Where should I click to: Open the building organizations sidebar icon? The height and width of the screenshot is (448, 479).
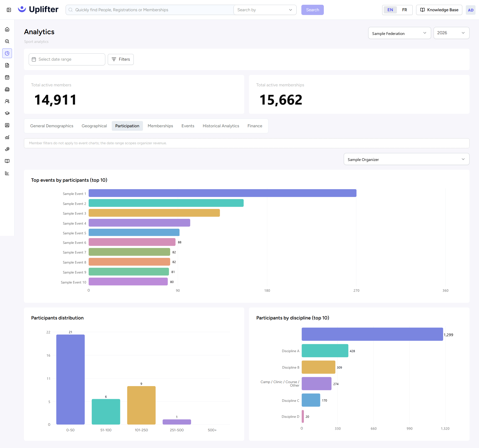coord(7,89)
